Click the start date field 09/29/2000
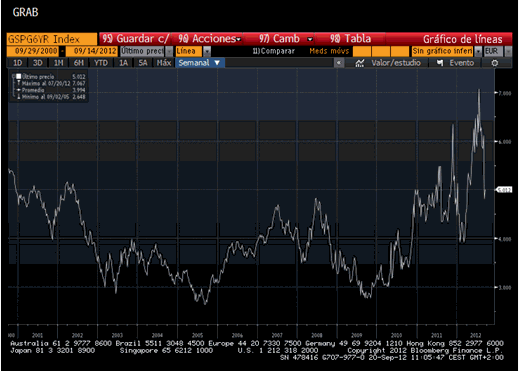 point(32,51)
